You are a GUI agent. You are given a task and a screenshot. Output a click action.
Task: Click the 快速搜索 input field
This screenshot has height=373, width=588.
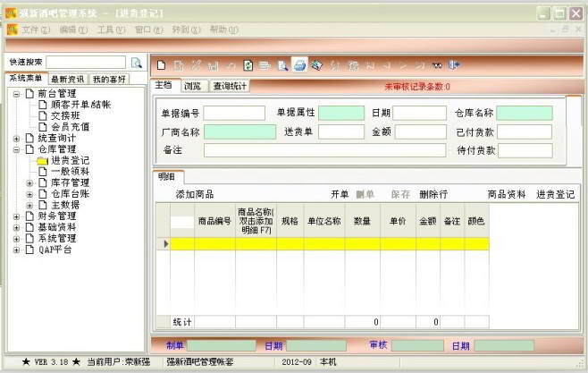point(86,63)
